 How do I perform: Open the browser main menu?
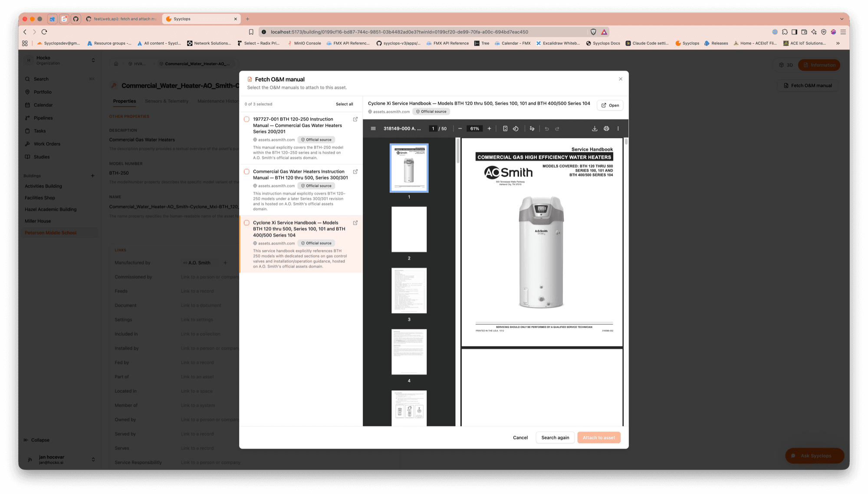(843, 32)
